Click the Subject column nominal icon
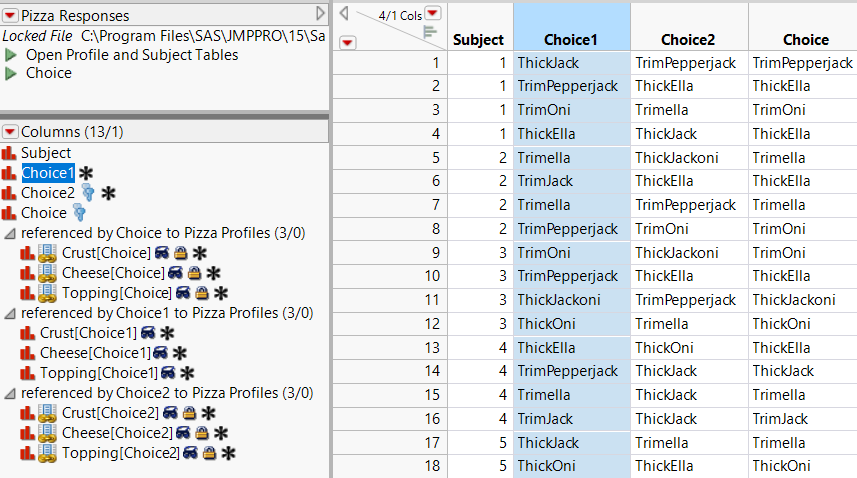This screenshot has width=857, height=478. point(9,153)
